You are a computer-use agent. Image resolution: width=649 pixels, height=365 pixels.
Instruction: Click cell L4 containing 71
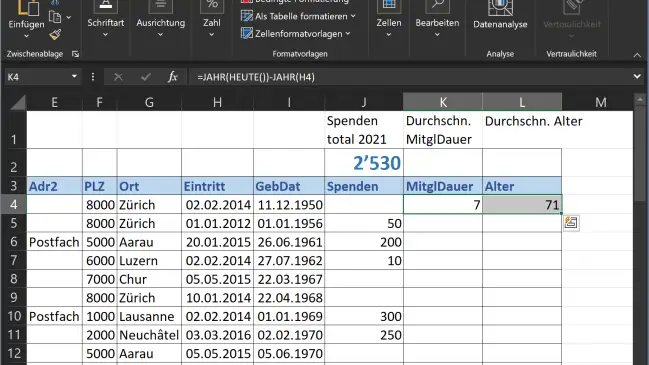click(x=522, y=204)
